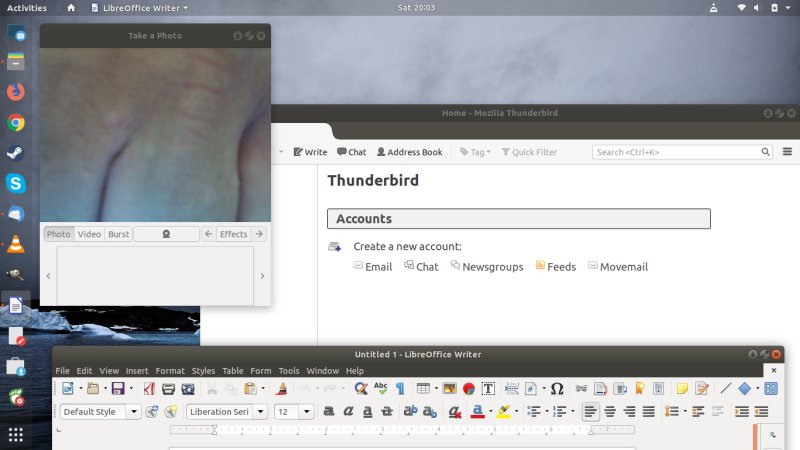This screenshot has width=800, height=450.
Task: Open Address Book in Thunderbird
Action: pos(410,152)
